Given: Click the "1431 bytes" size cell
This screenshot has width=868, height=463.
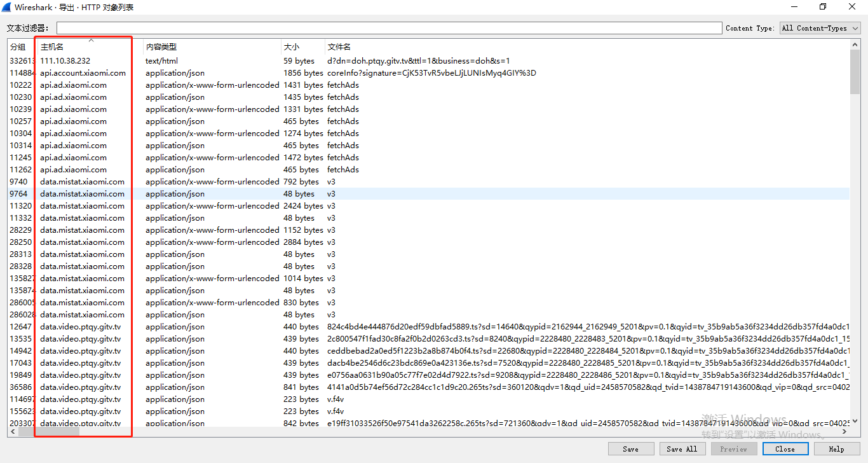Looking at the screenshot, I should click(x=304, y=85).
